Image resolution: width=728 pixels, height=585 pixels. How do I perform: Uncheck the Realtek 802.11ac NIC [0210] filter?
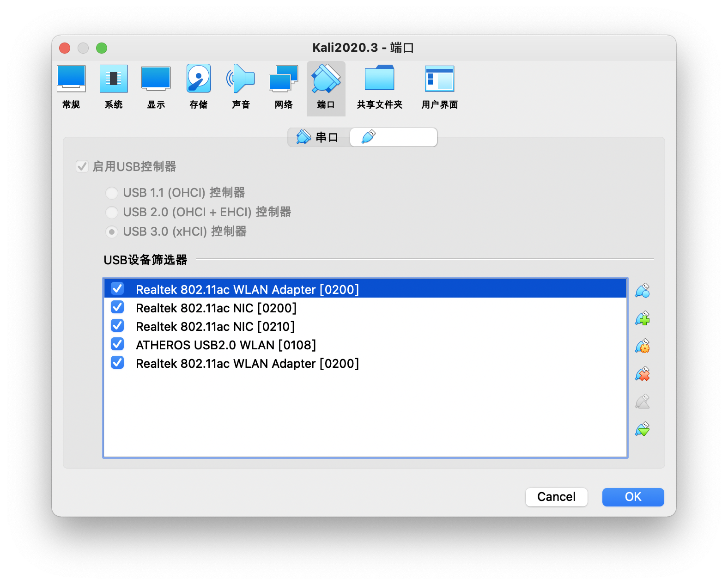coord(117,326)
